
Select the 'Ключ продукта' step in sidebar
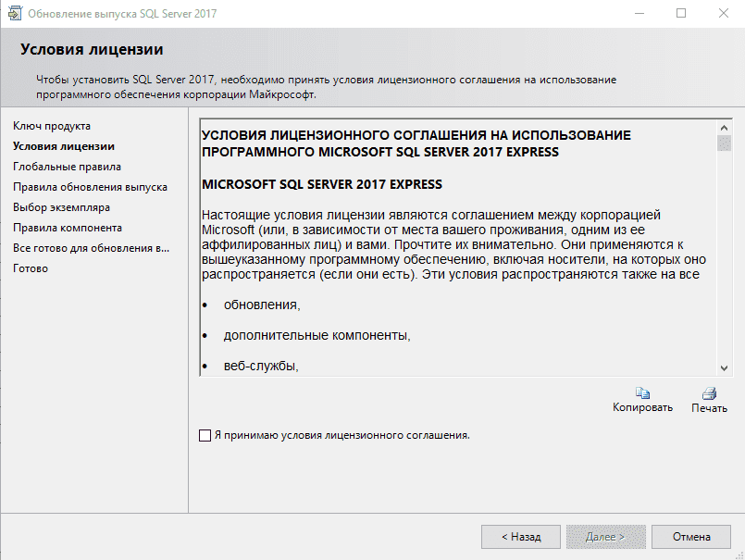tap(52, 126)
